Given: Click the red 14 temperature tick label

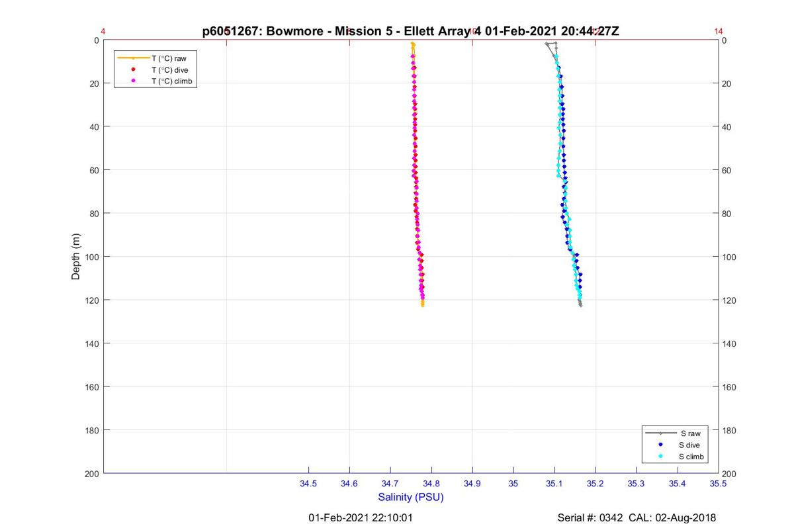Looking at the screenshot, I should (x=719, y=31).
